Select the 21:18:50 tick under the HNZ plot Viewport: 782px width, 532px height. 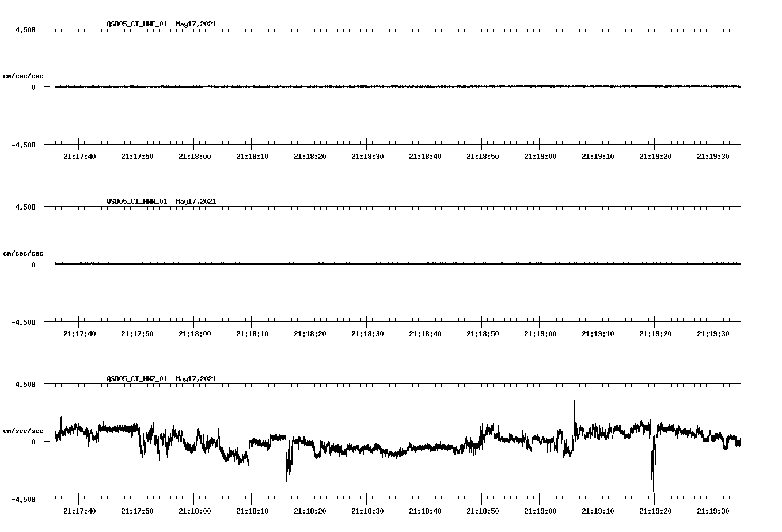(483, 510)
